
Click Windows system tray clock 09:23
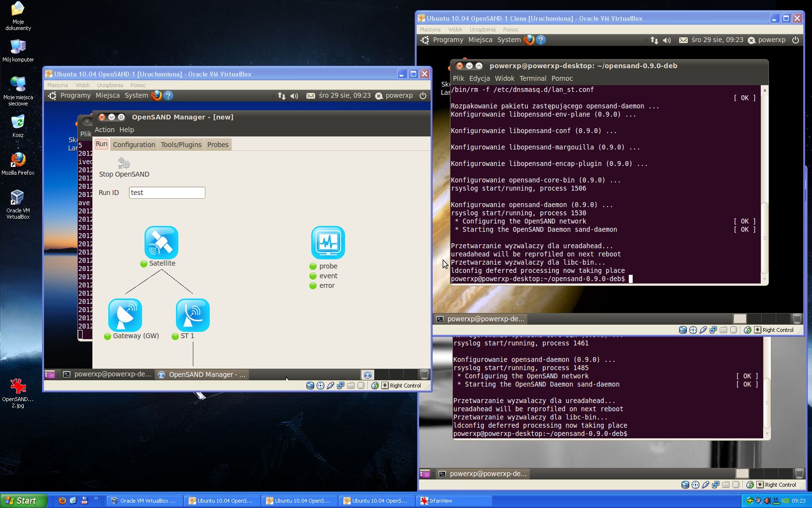point(798,501)
